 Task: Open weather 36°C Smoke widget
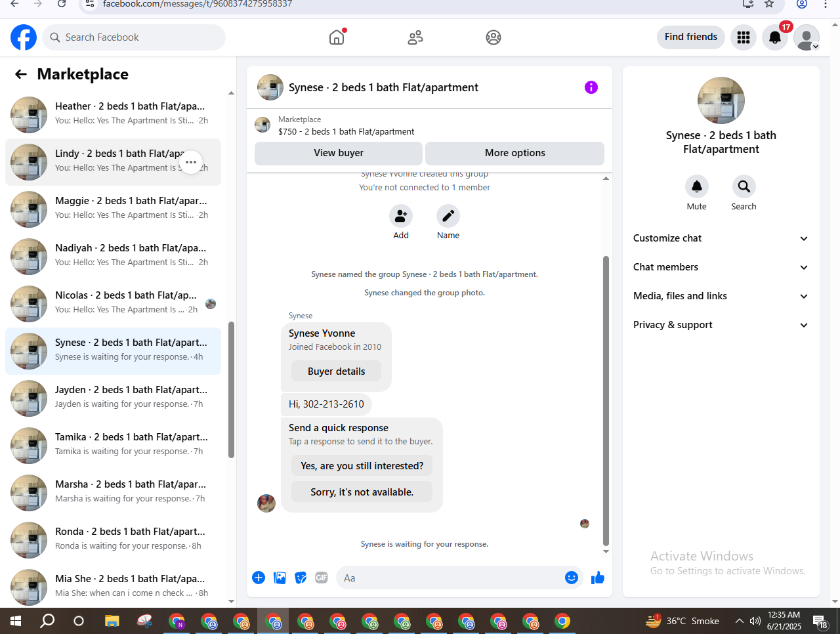[x=682, y=621]
